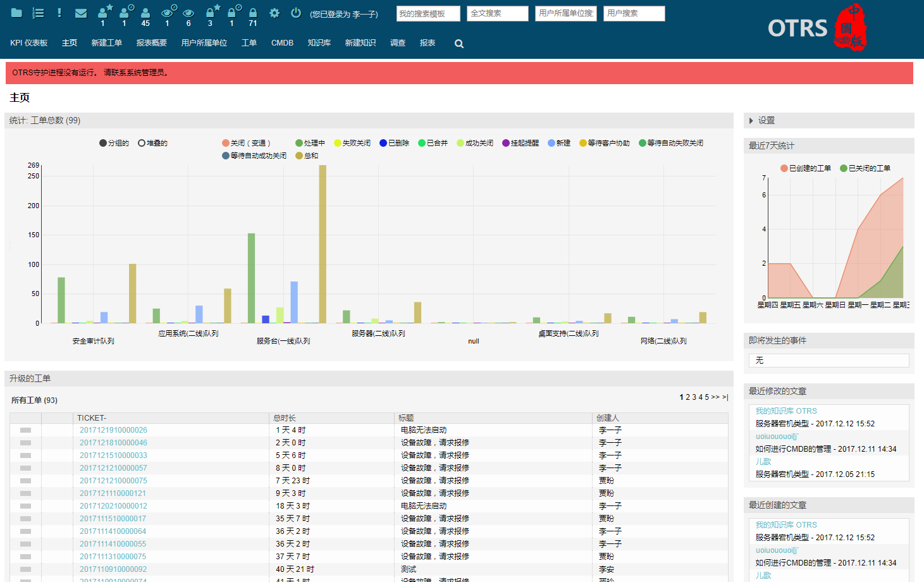Click the folder icon in top toolbar

click(17, 13)
